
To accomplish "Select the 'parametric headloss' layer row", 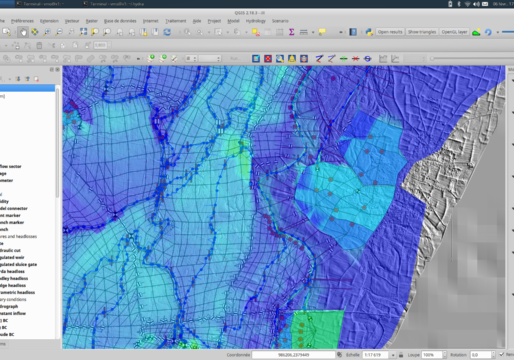I will pyautogui.click(x=17, y=292).
